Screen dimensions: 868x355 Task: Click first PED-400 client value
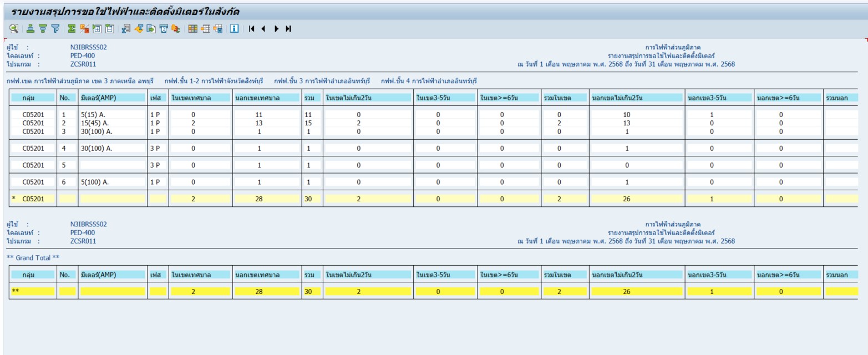click(x=83, y=55)
